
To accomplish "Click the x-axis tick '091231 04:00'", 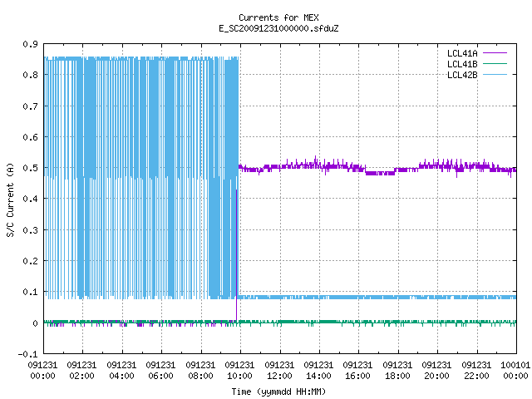I will point(121,371).
